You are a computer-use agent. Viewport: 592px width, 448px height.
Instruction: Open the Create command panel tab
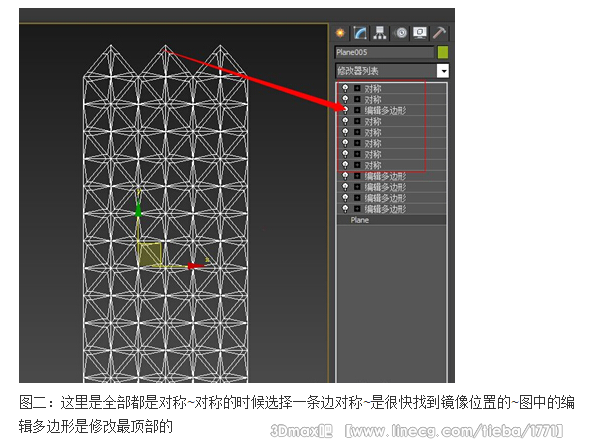[341, 33]
